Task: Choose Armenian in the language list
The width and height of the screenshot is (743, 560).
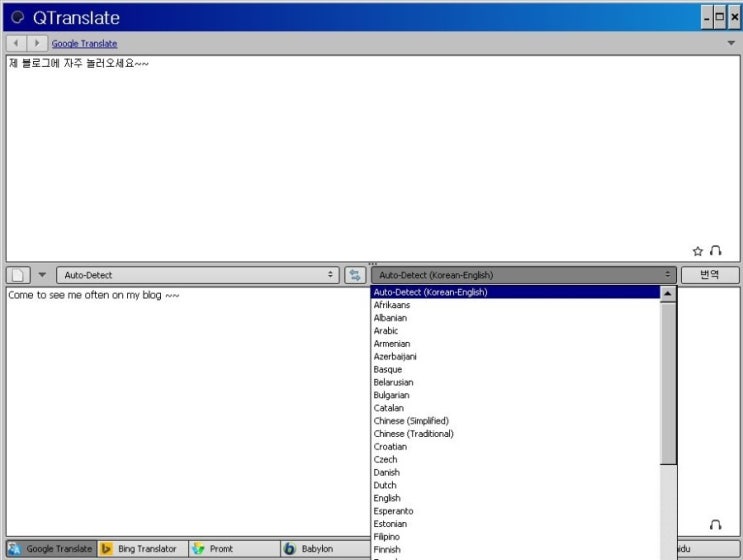Action: pyautogui.click(x=515, y=343)
